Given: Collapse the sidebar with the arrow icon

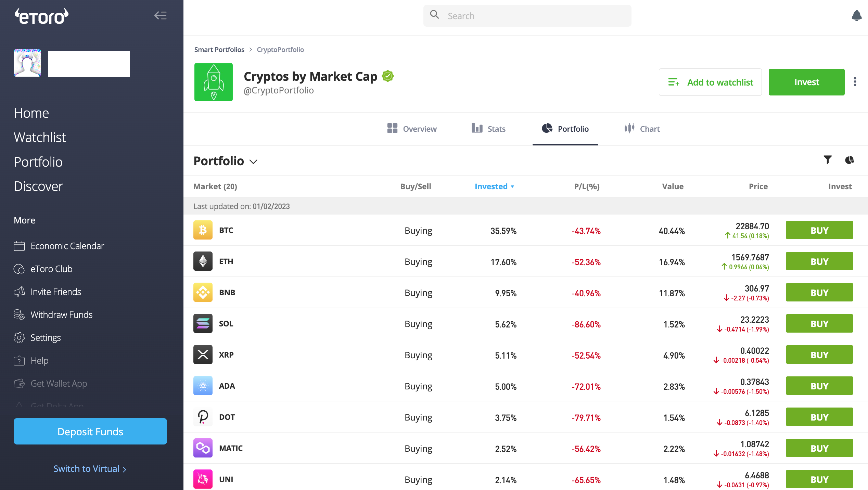Looking at the screenshot, I should (160, 15).
